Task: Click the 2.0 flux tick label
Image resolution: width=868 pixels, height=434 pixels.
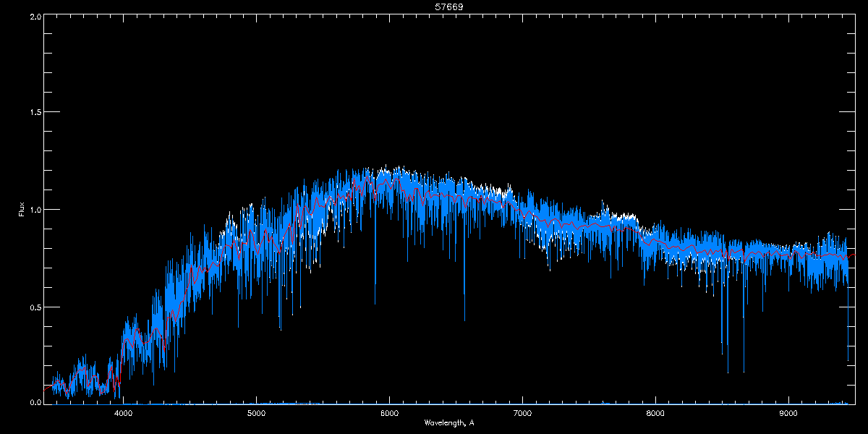Action: (34, 16)
